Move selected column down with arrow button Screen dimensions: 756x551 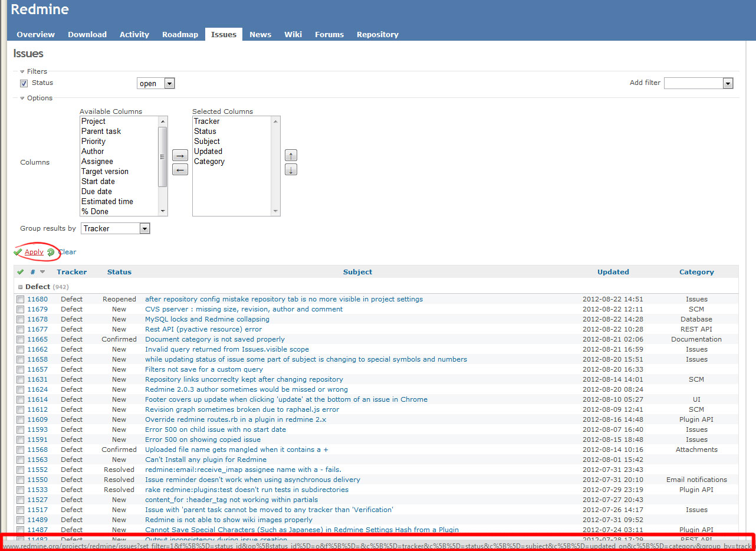pyautogui.click(x=291, y=170)
